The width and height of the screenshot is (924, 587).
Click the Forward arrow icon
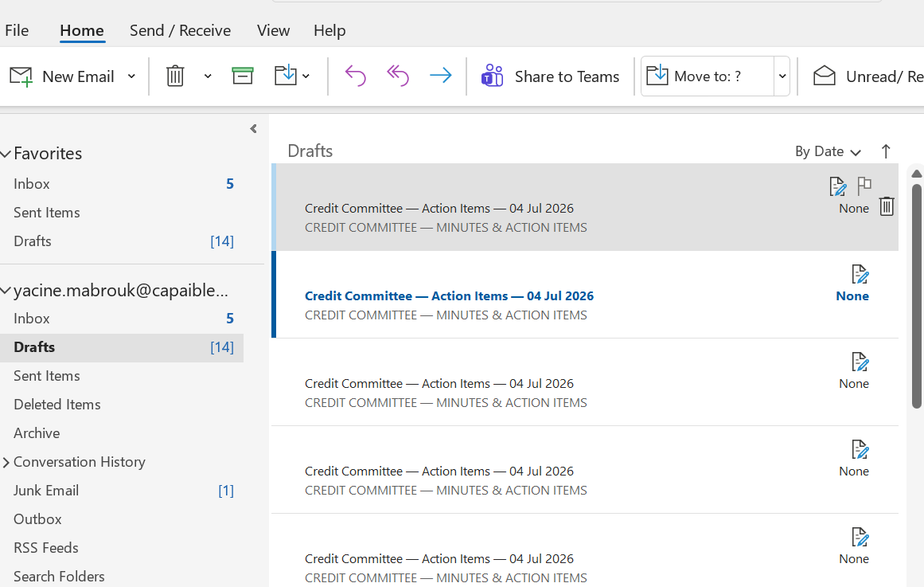tap(440, 76)
